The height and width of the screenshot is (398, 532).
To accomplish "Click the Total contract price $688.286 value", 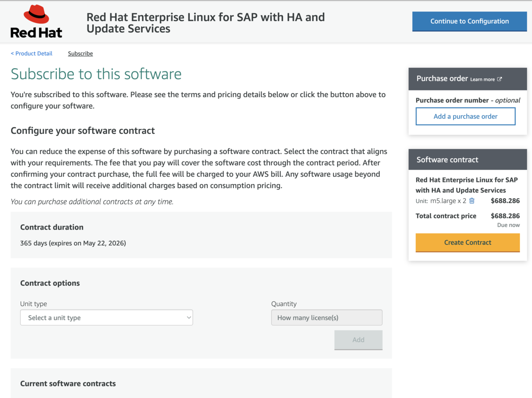I will pyautogui.click(x=505, y=216).
